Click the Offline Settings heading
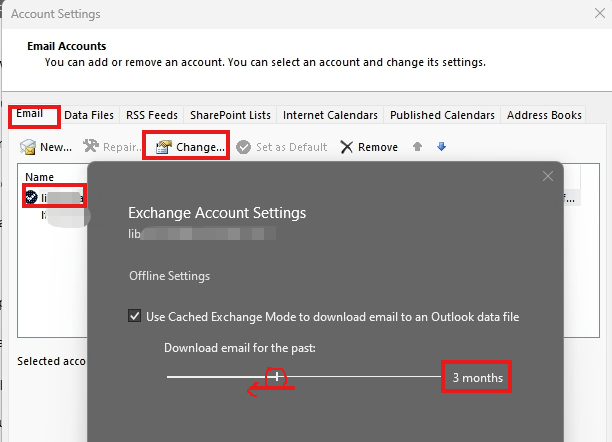This screenshot has width=612, height=442. click(x=169, y=276)
